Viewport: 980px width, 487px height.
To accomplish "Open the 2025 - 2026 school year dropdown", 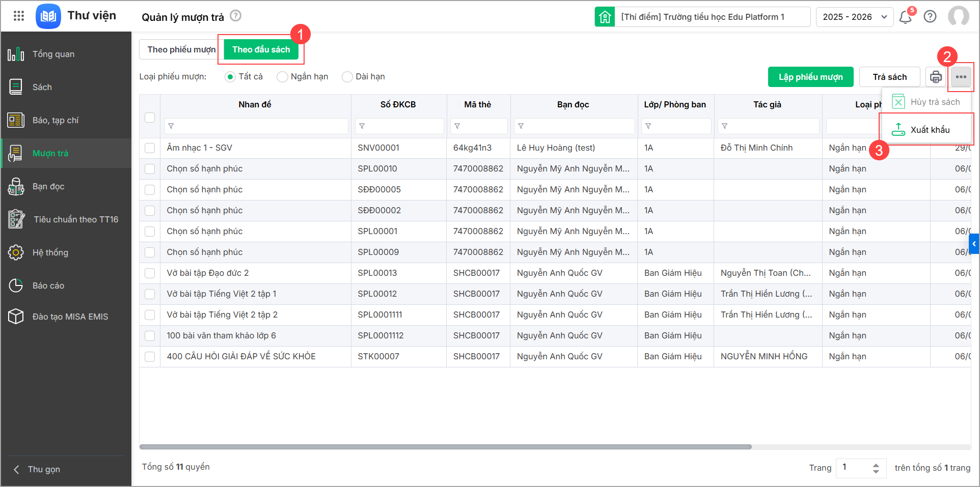I will tap(855, 17).
